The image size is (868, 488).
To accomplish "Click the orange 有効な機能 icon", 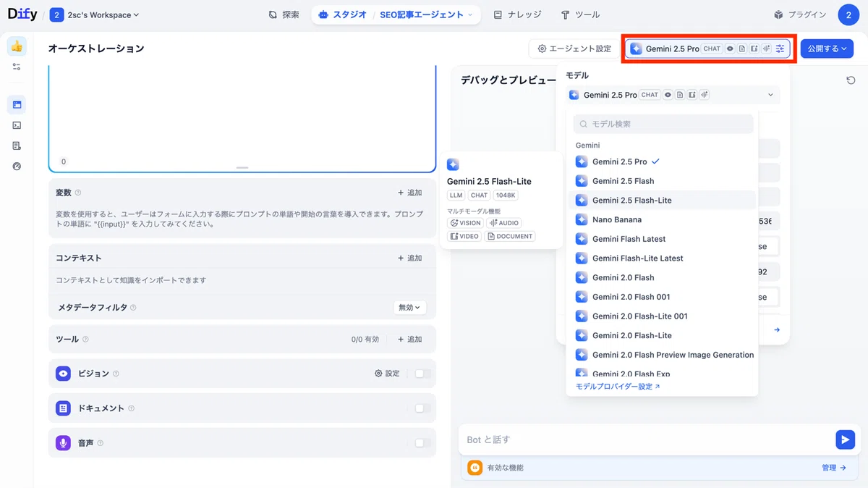I will (475, 468).
